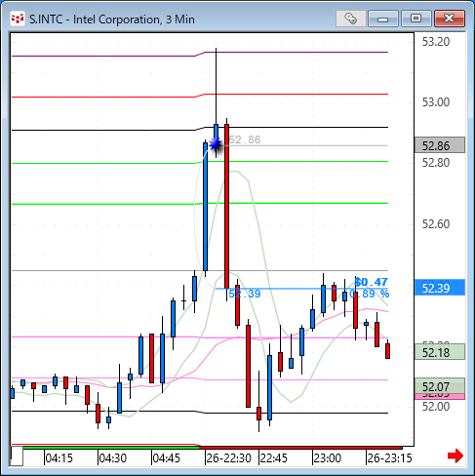Click the green 52.18 price label on scale
This screenshot has width=475, height=476.
click(x=440, y=352)
